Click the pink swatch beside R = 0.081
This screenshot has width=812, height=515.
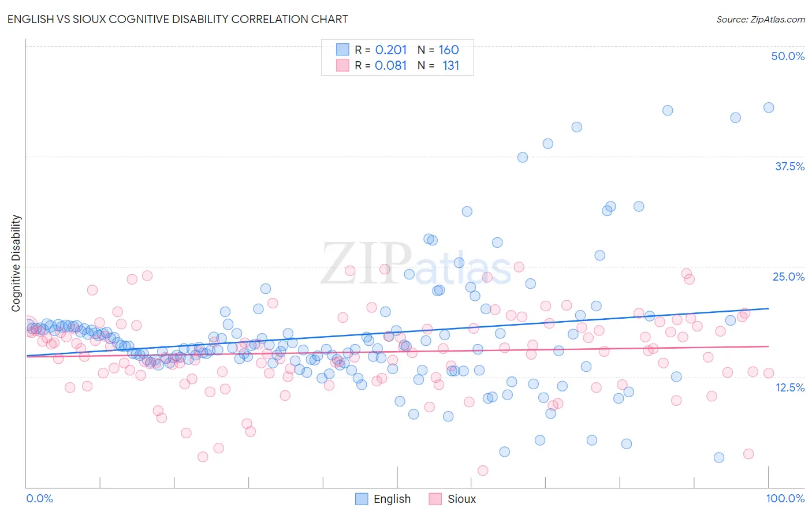pyautogui.click(x=343, y=65)
